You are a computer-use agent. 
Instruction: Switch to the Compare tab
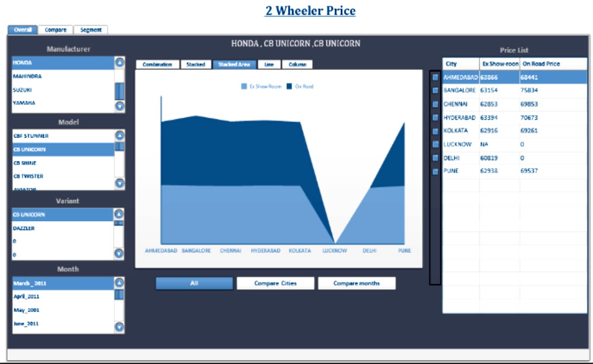click(56, 30)
